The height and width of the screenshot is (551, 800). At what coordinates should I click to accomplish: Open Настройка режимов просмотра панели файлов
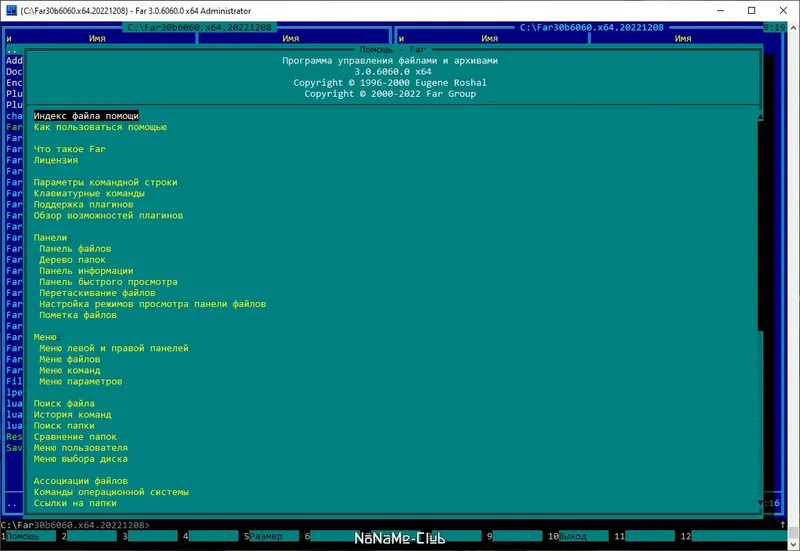(153, 304)
